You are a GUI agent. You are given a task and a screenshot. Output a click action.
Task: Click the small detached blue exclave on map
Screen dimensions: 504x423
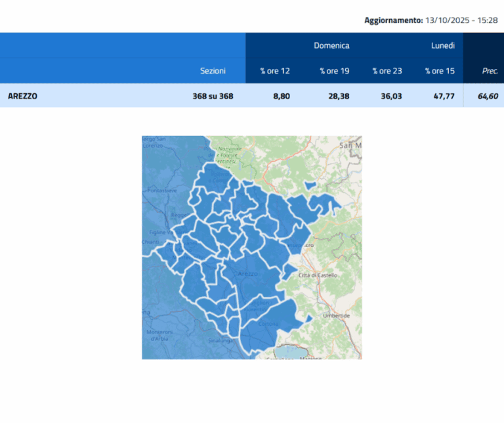309,185
